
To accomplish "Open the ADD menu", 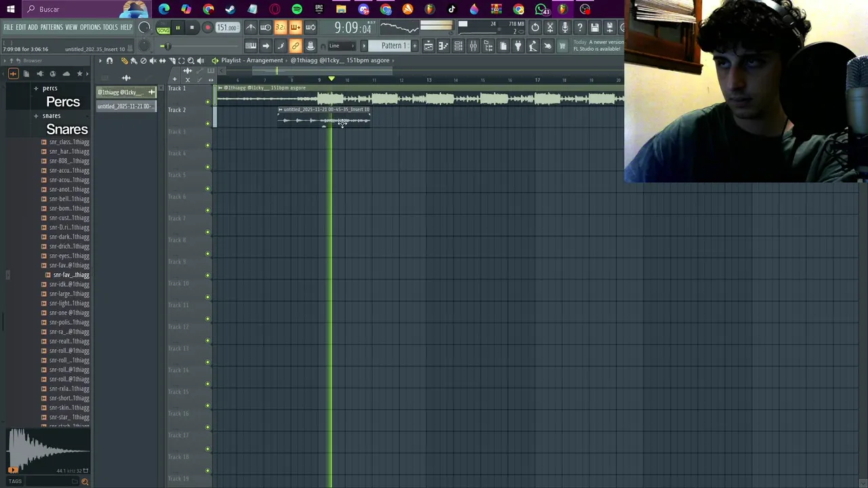I will click(x=33, y=27).
